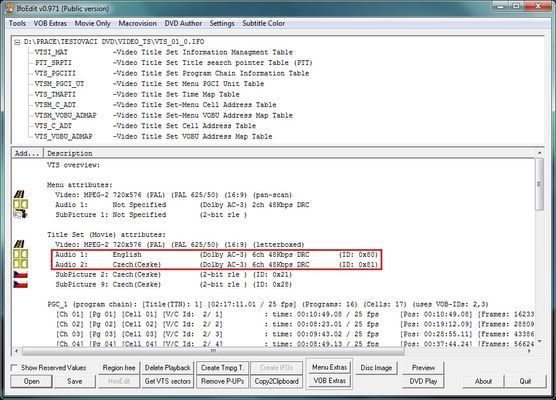Click the Czech flag icon beside SubPicture 2
This screenshot has height=400, width=556.
20,274
